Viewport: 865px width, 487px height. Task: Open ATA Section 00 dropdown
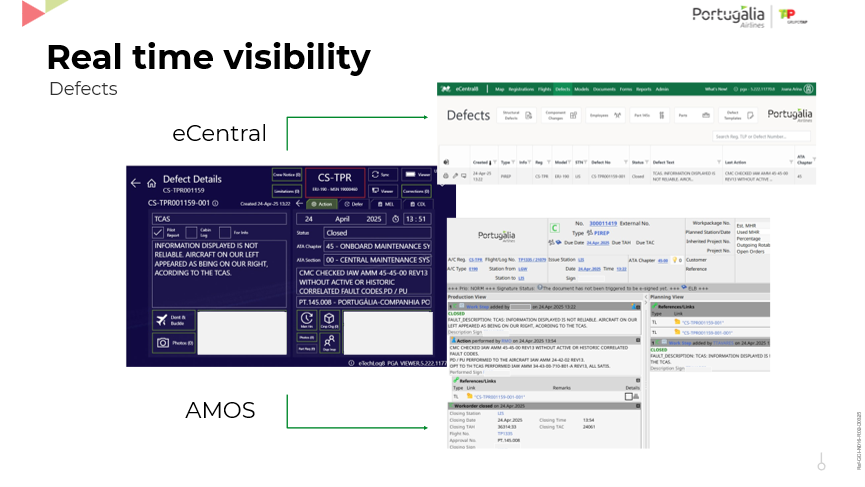click(377, 260)
